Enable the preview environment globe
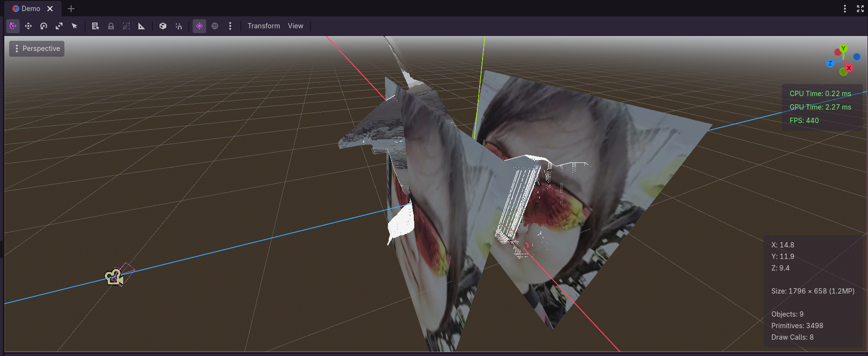 click(215, 26)
